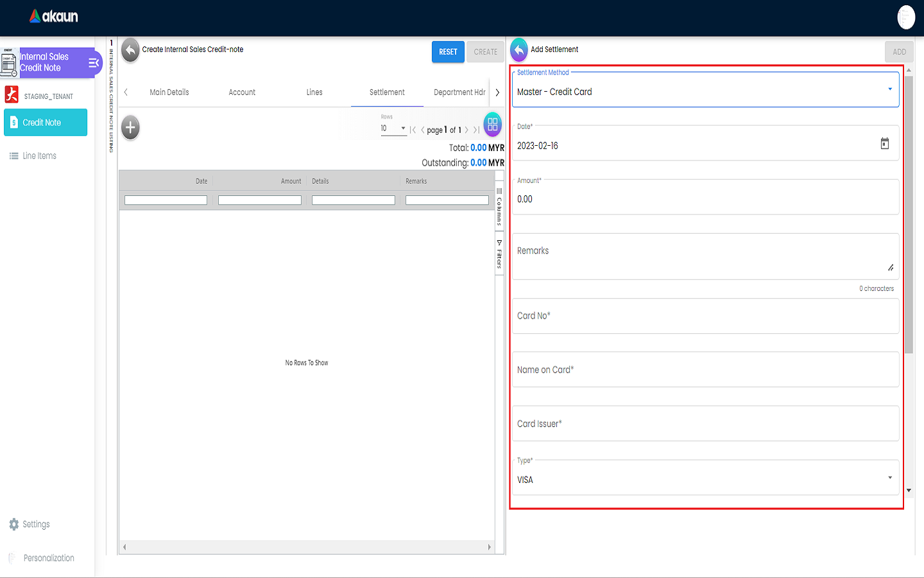This screenshot has height=578, width=924.
Task: Open the grid layout view icon
Action: 492,125
